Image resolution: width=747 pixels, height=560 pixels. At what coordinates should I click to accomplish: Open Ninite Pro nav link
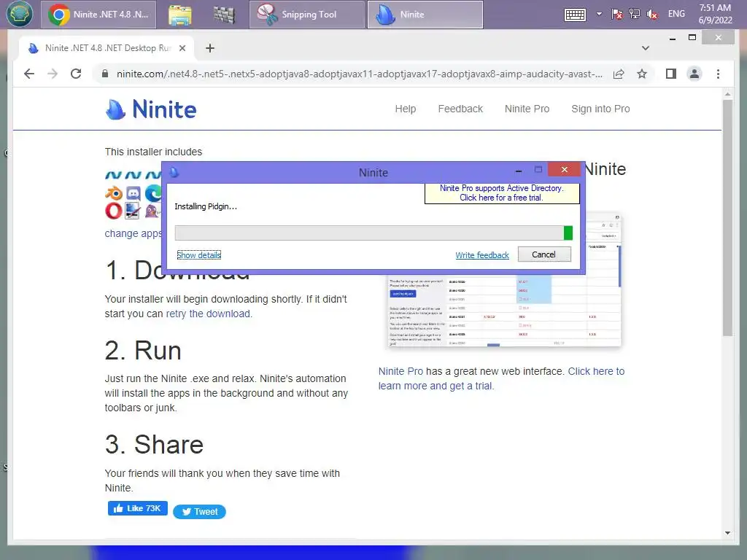[527, 109]
